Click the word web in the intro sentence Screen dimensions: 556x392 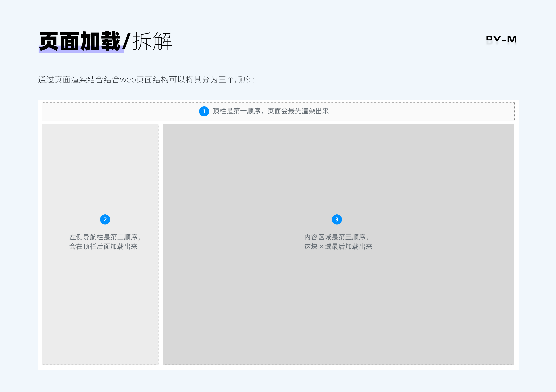click(x=128, y=80)
